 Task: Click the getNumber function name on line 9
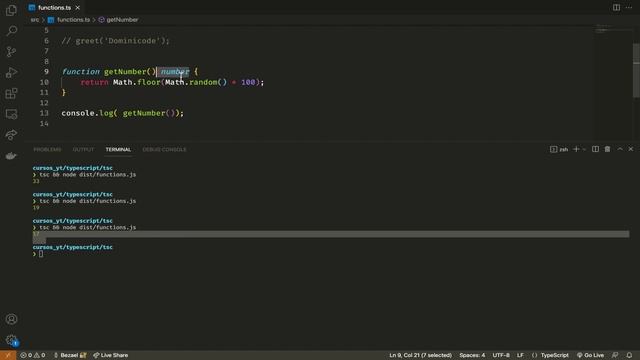125,72
